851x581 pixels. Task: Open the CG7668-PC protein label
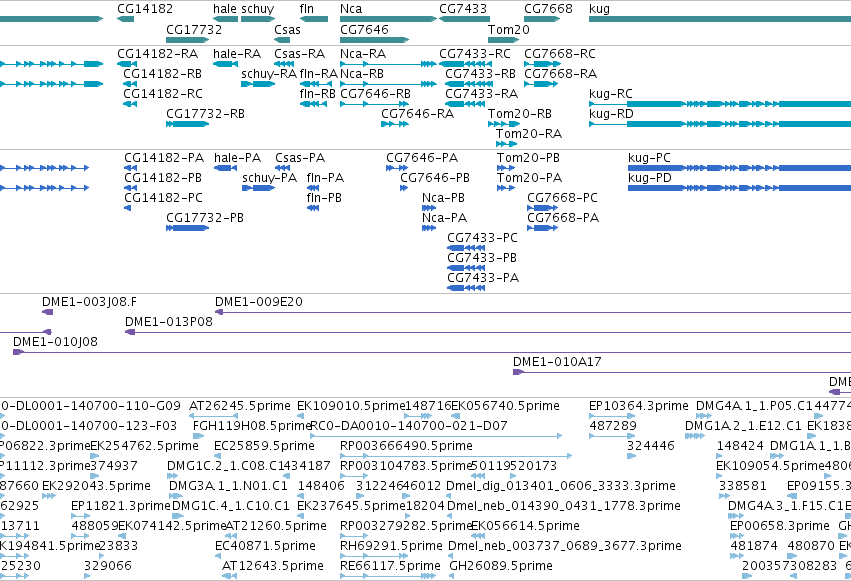coord(562,198)
